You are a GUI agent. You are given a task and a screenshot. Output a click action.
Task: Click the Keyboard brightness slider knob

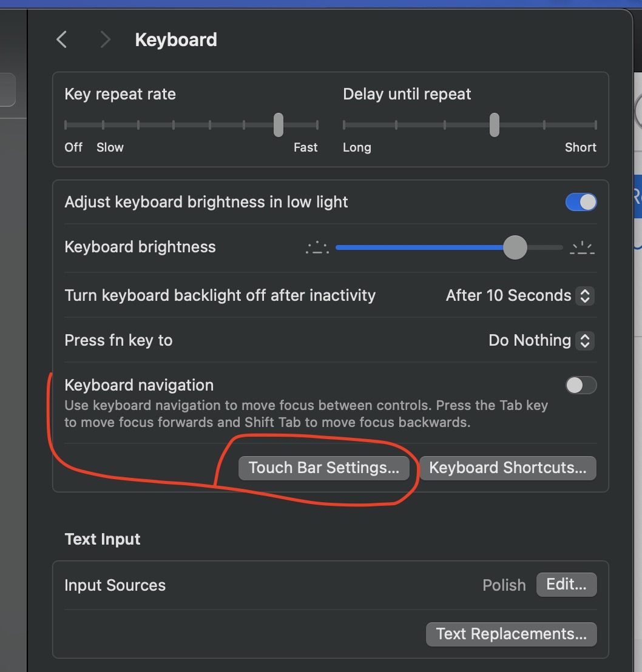pyautogui.click(x=515, y=247)
